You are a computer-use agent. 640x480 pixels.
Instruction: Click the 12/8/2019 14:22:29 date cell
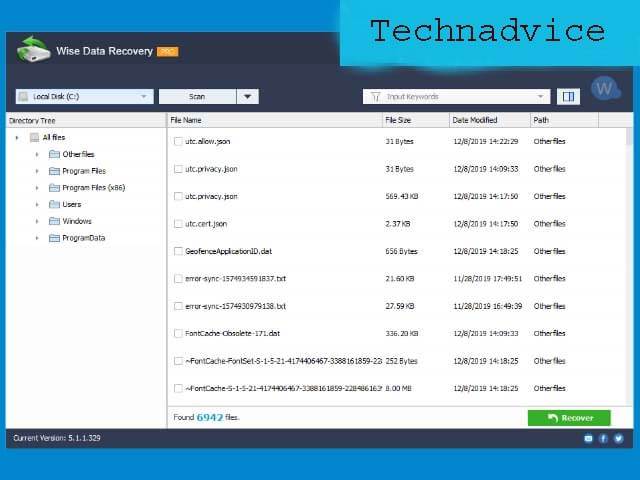(x=486, y=141)
